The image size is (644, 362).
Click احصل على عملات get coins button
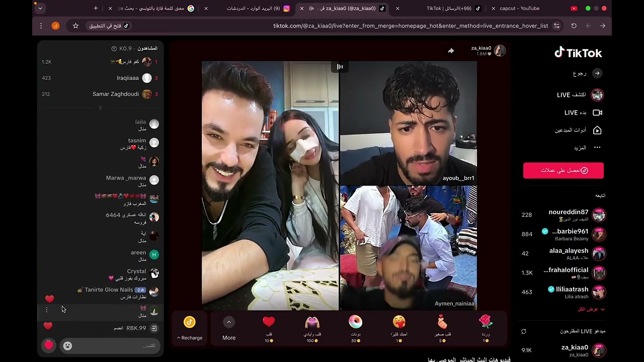(x=563, y=170)
